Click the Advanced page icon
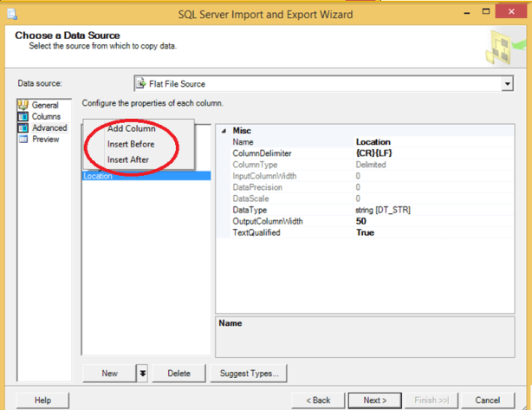Viewport: 532px width, 410px height. 23,128
